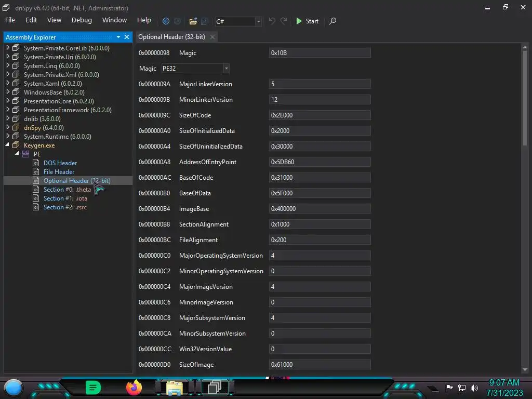Open the File menu

10,20
